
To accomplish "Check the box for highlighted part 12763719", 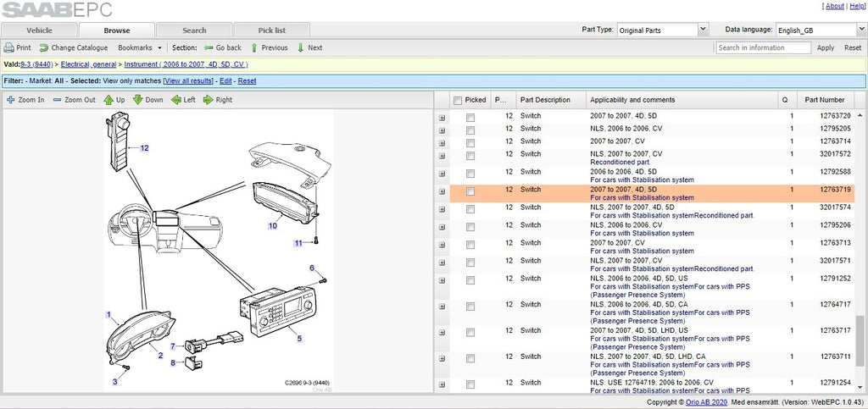I will (470, 191).
